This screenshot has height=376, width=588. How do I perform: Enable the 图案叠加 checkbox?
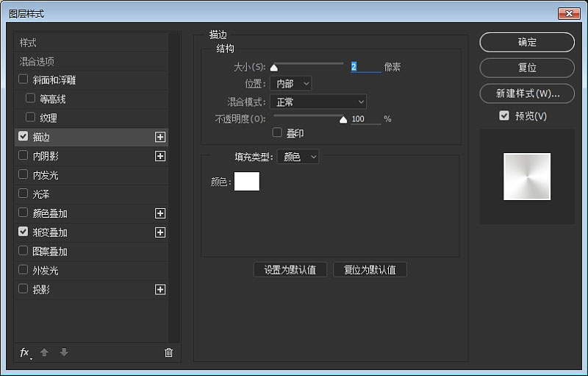24,250
